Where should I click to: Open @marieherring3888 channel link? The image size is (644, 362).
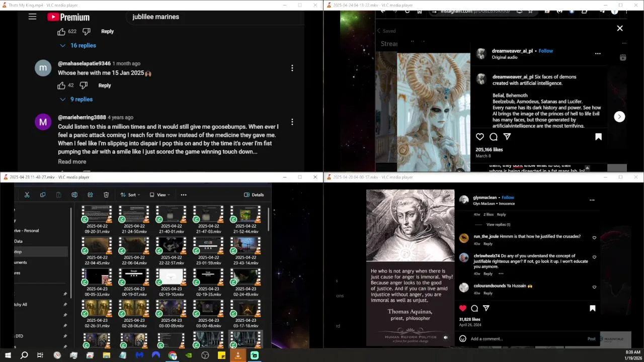point(82,117)
